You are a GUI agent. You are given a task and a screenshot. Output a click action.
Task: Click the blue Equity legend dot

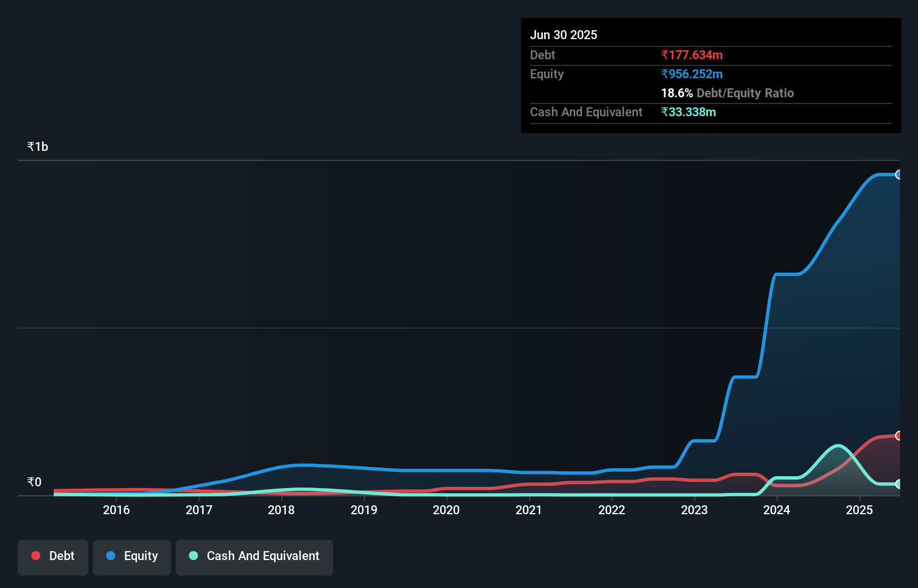pos(111,556)
